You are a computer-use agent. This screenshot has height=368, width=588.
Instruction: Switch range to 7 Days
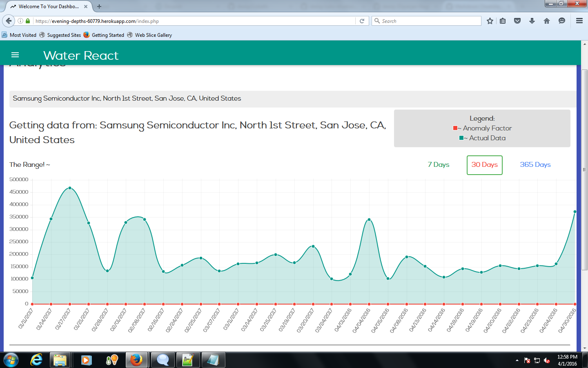439,165
